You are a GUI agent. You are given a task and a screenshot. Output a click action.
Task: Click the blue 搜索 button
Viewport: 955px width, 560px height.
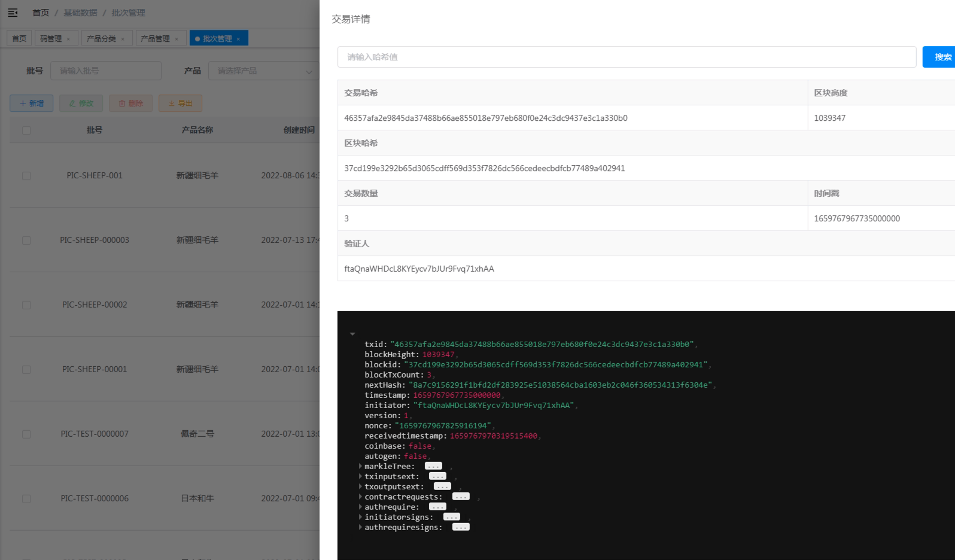939,57
